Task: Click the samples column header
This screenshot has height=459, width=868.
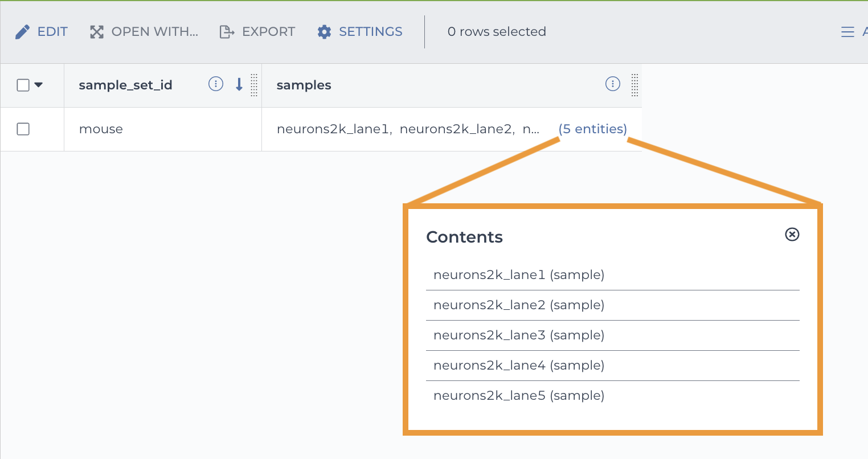Action: tap(304, 85)
